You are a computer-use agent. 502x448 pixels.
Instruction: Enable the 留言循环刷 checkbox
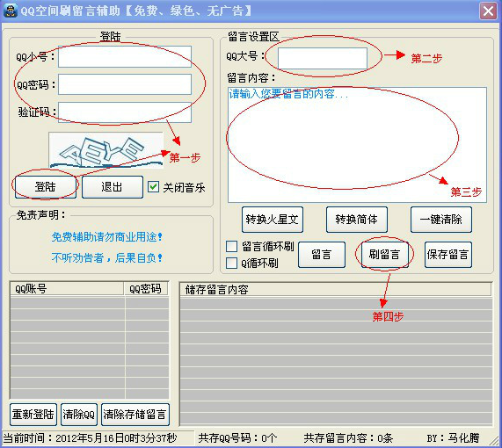point(231,247)
